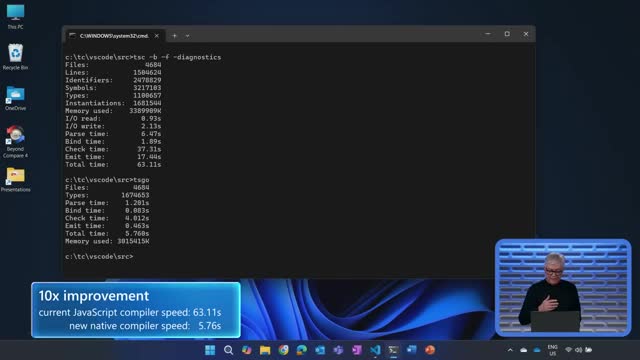This screenshot has height=360, width=640.
Task: Switch to Visual Studio Code in taskbar
Action: [x=375, y=350]
